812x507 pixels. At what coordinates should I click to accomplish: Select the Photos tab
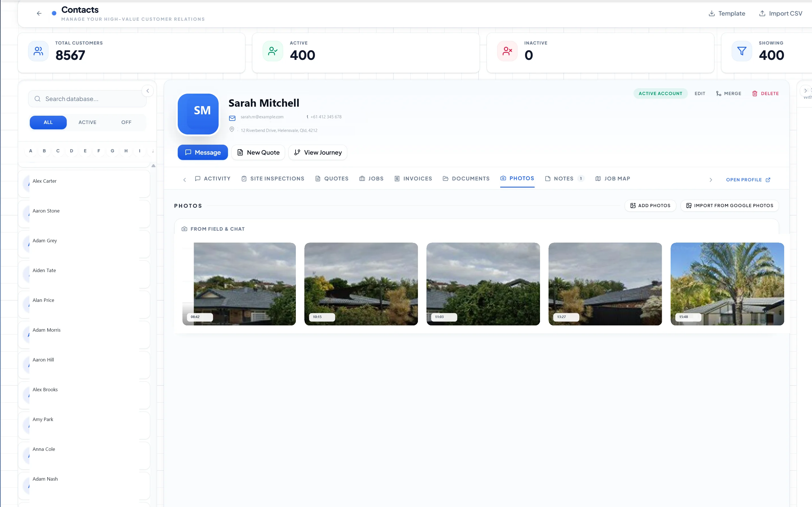pyautogui.click(x=517, y=178)
